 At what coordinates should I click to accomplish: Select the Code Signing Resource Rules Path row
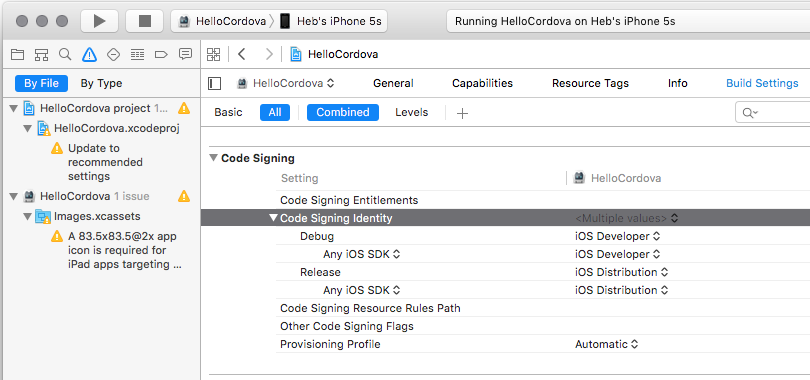pyautogui.click(x=542, y=308)
